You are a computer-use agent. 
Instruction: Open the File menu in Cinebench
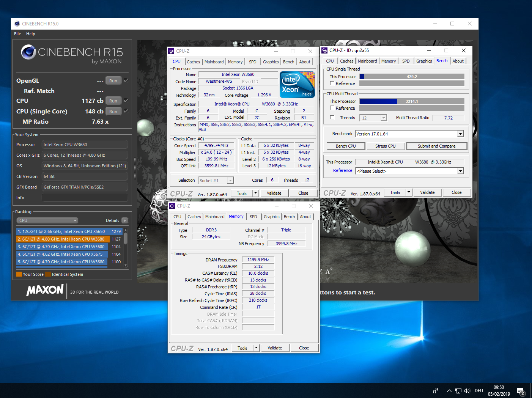click(x=17, y=34)
